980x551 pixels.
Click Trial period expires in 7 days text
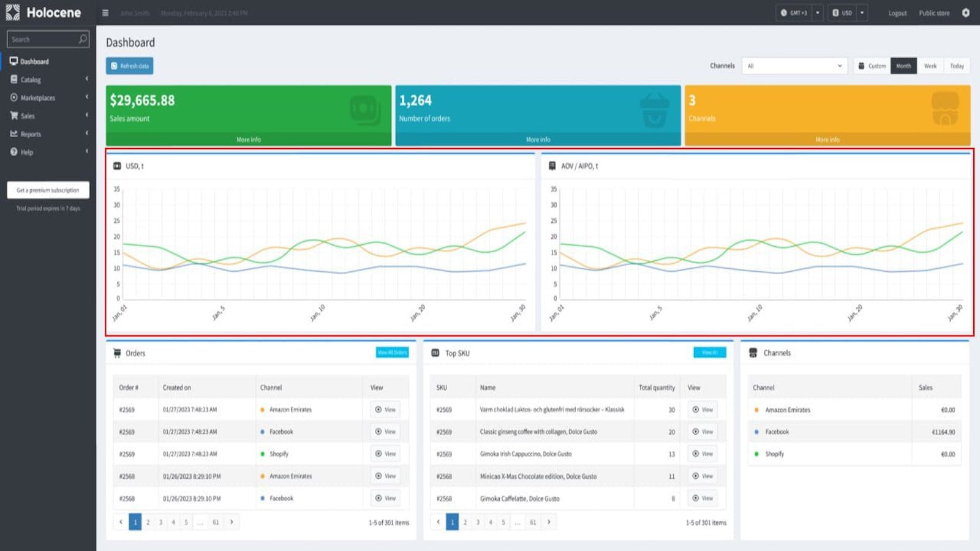pos(48,209)
